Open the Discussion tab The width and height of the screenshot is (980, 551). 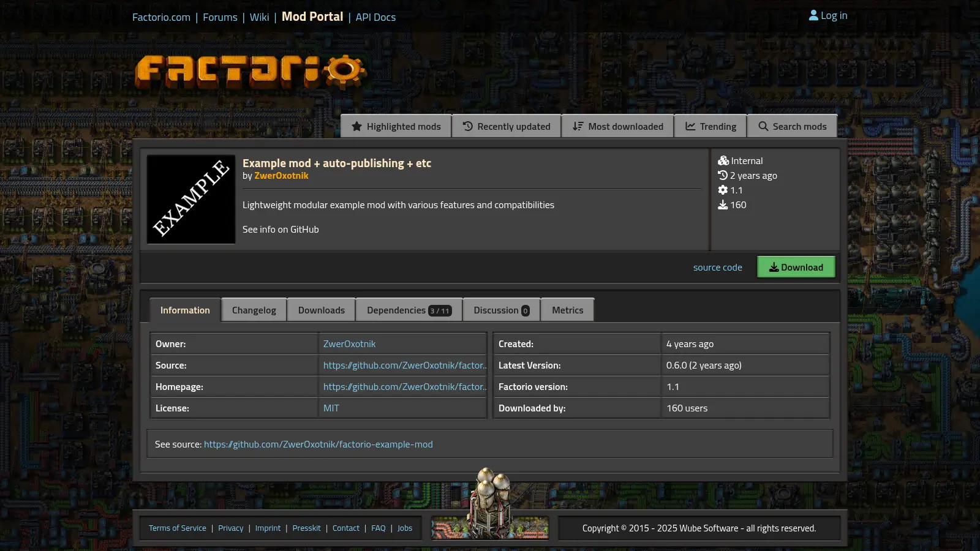click(x=502, y=310)
